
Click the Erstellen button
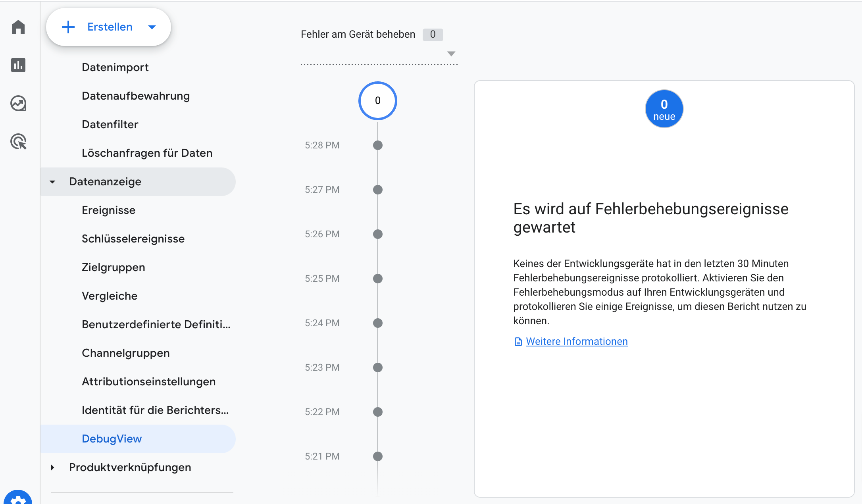(x=110, y=27)
